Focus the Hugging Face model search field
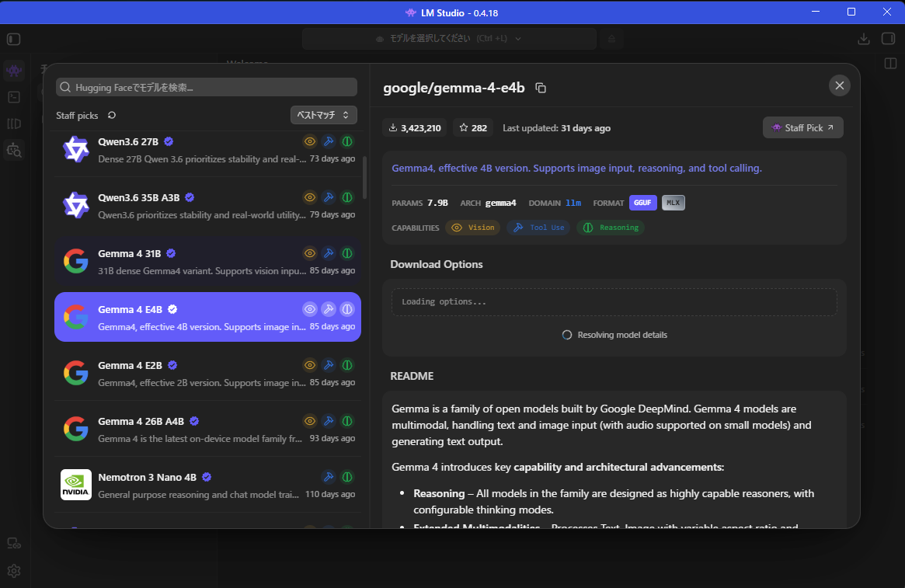 click(x=207, y=87)
